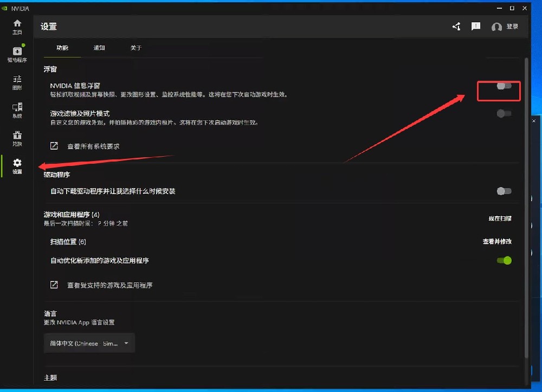Switch to the 功能 tab
Image resolution: width=542 pixels, height=392 pixels.
(x=62, y=48)
